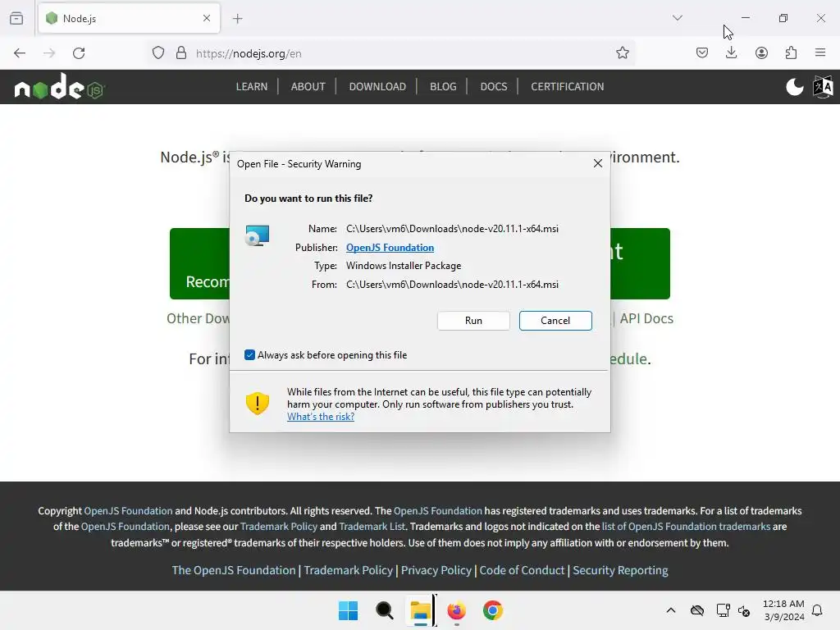
Task: Open the Firefox hamburger application menu
Action: coord(820,53)
